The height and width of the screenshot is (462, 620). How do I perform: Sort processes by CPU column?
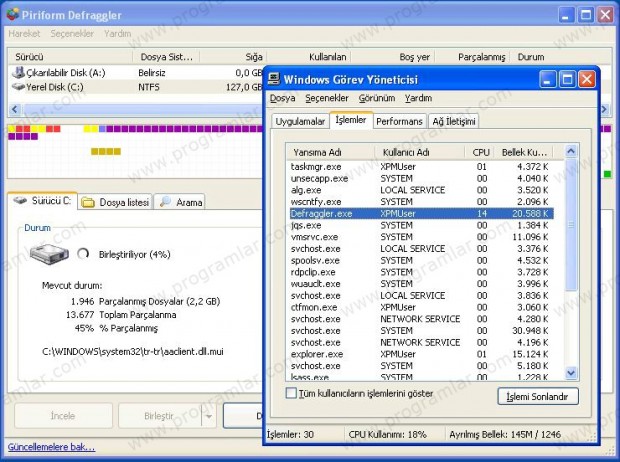pos(480,152)
